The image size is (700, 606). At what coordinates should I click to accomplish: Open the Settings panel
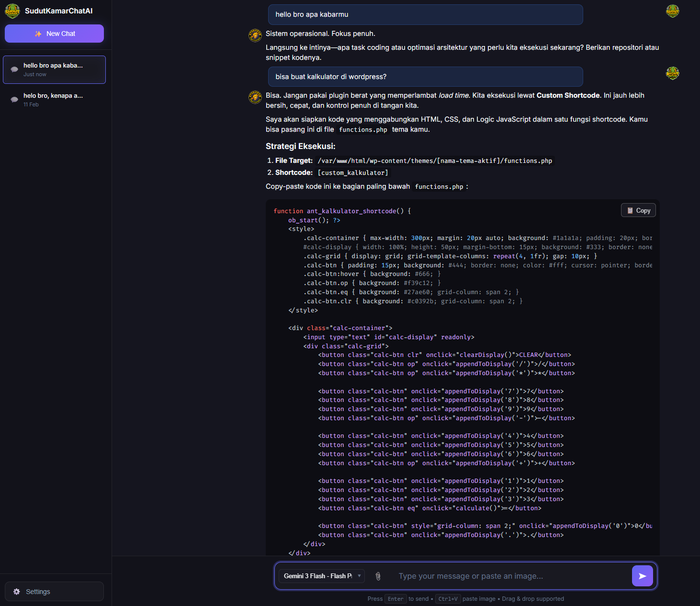(x=54, y=592)
